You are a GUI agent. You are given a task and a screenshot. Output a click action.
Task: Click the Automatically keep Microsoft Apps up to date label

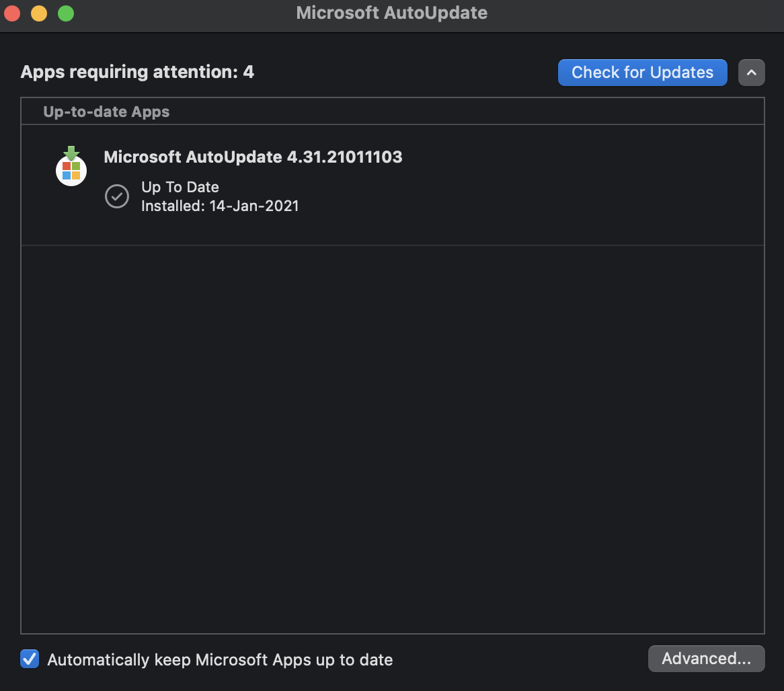[220, 660]
